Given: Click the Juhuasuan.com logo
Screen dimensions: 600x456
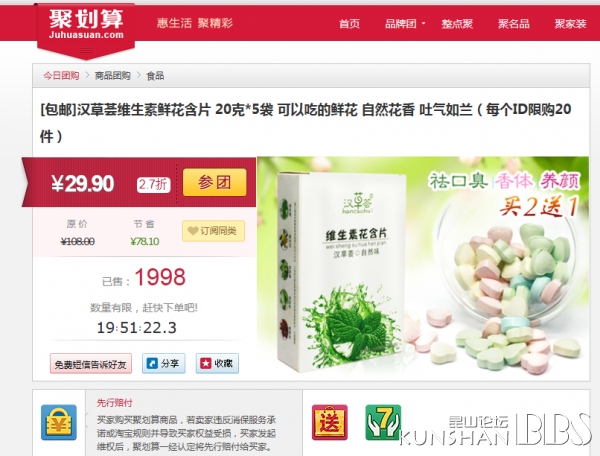Looking at the screenshot, I should click(86, 25).
